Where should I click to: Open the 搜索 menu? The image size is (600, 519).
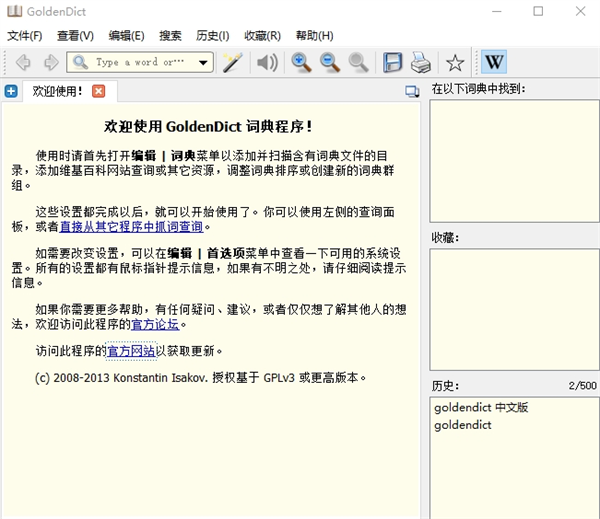pyautogui.click(x=170, y=36)
